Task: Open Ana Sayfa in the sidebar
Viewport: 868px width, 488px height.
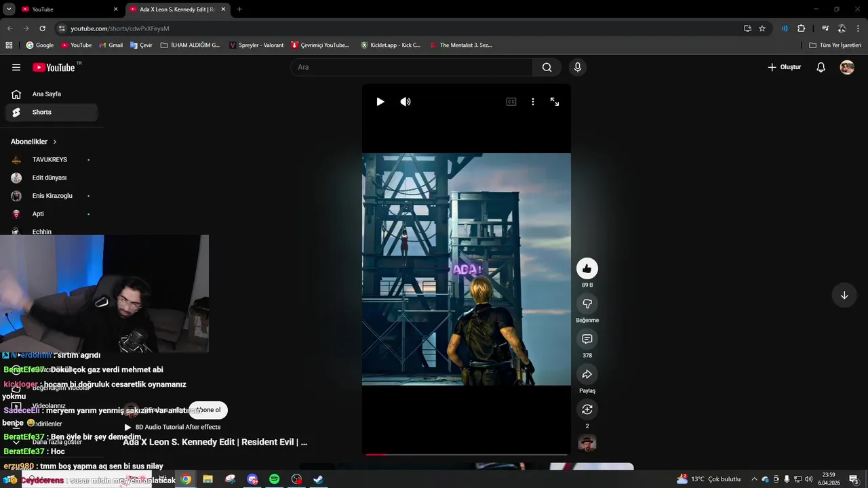Action: click(52, 94)
